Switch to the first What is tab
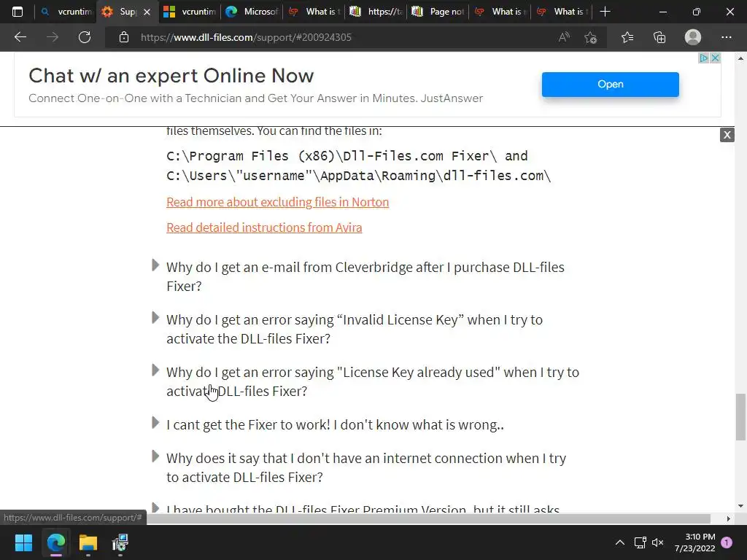The image size is (747, 560). tap(314, 12)
